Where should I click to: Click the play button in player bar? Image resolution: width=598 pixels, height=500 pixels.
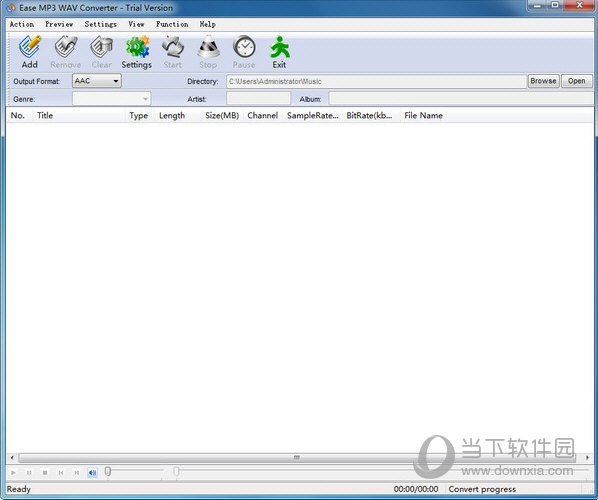tap(13, 473)
